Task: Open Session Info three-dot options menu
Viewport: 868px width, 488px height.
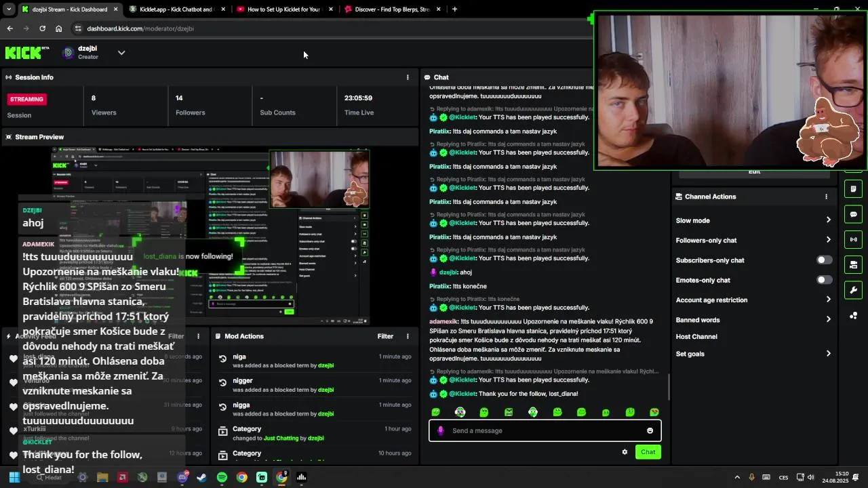Action: (408, 77)
